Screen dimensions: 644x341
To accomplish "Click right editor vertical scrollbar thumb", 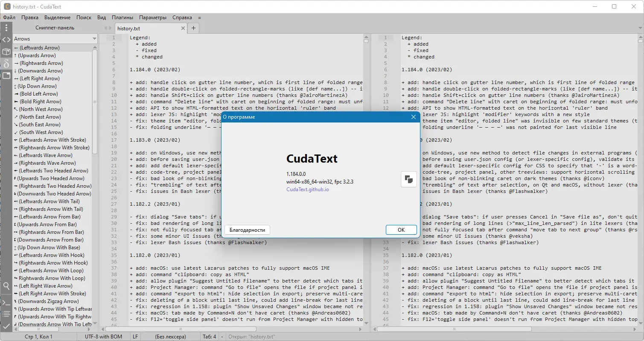I will pyautogui.click(x=640, y=41).
